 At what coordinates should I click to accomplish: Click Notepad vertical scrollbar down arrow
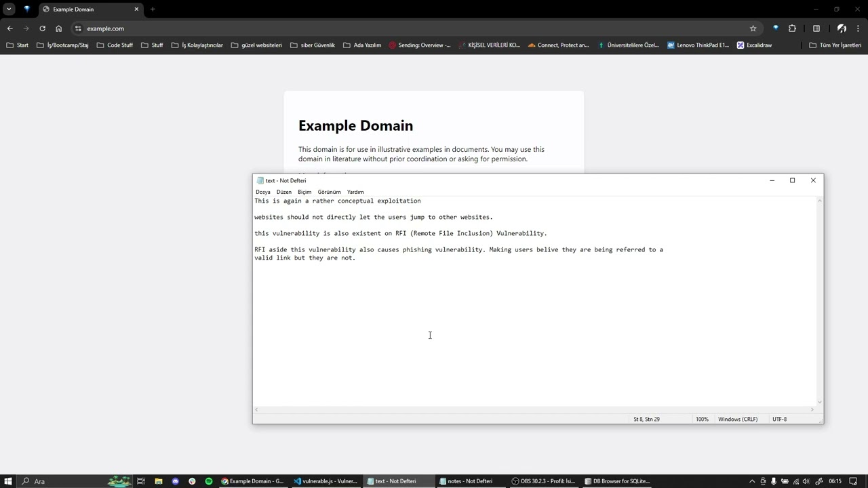(820, 402)
